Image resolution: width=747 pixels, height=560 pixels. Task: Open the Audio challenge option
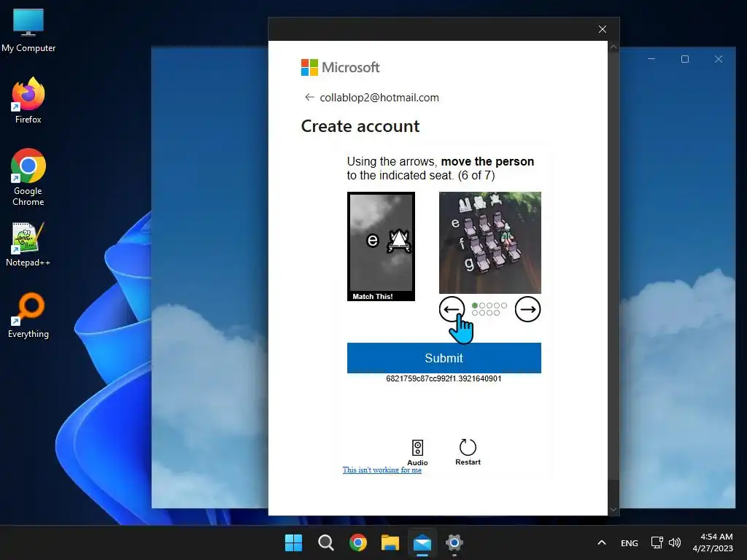(x=417, y=452)
